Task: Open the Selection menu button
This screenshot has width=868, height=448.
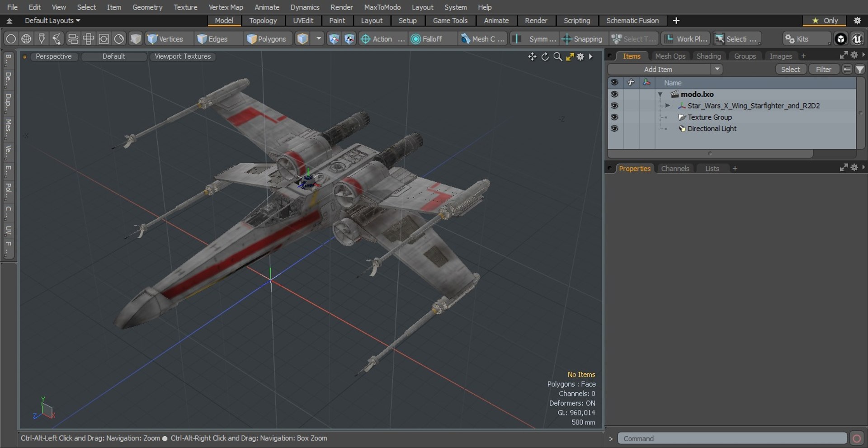Action: tap(736, 39)
